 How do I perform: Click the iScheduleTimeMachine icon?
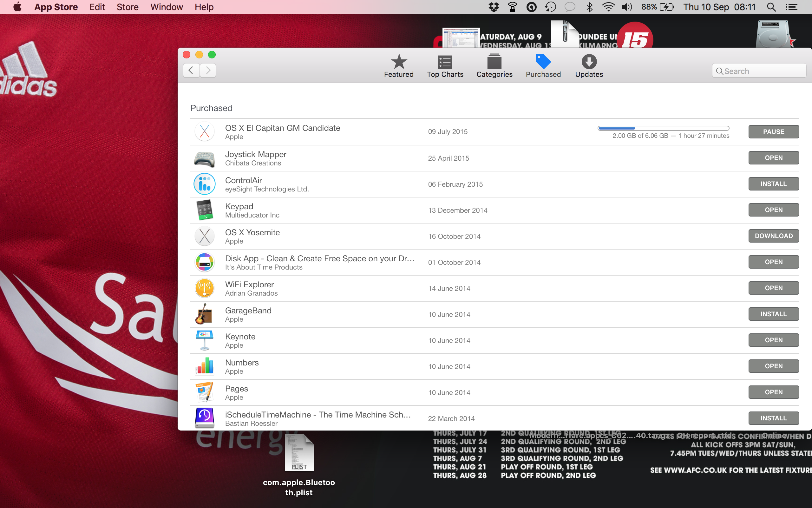[x=204, y=418]
